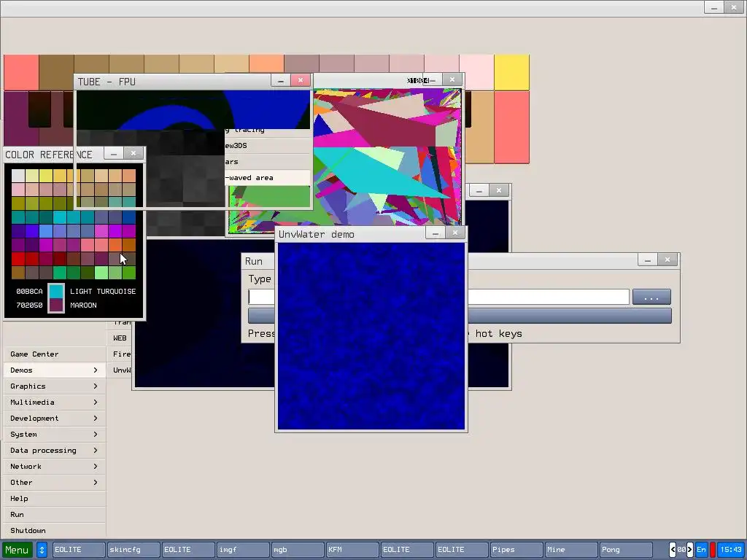Click the 15:43 clock in the tray
747x560 pixels.
(x=731, y=550)
